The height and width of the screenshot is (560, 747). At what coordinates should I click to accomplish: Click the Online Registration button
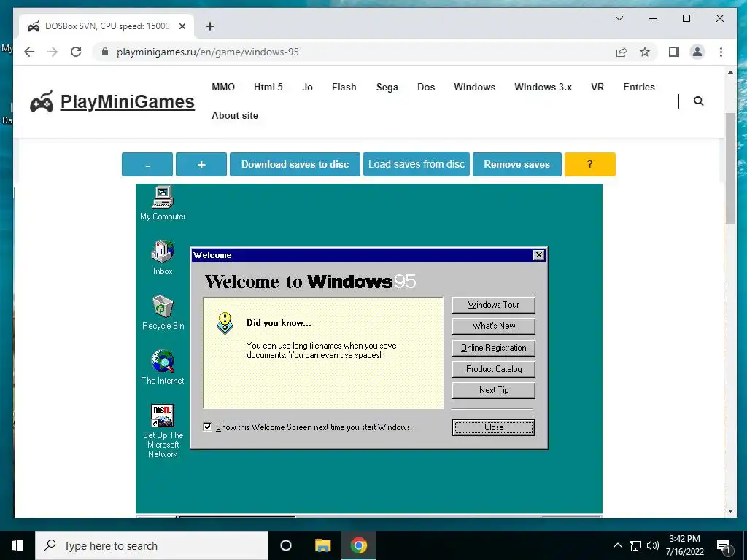[494, 348]
